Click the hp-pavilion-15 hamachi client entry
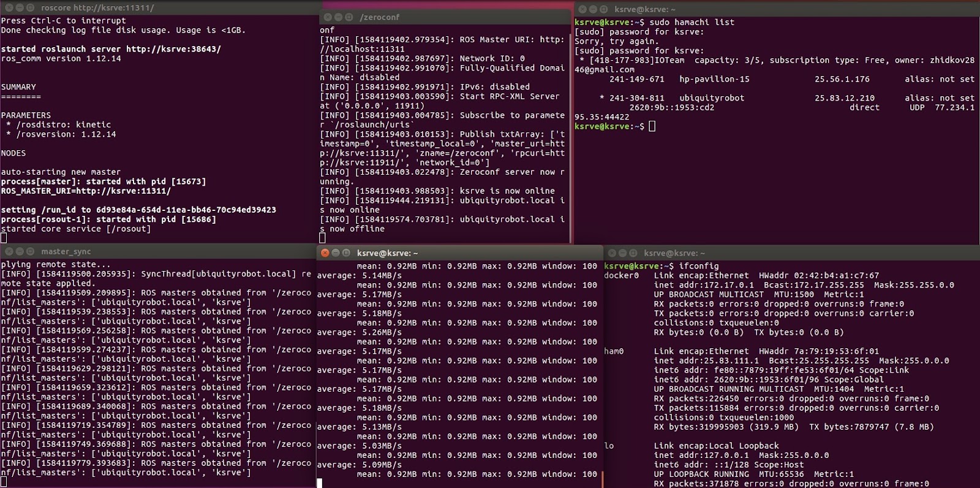The width and height of the screenshot is (980, 488). coord(714,79)
